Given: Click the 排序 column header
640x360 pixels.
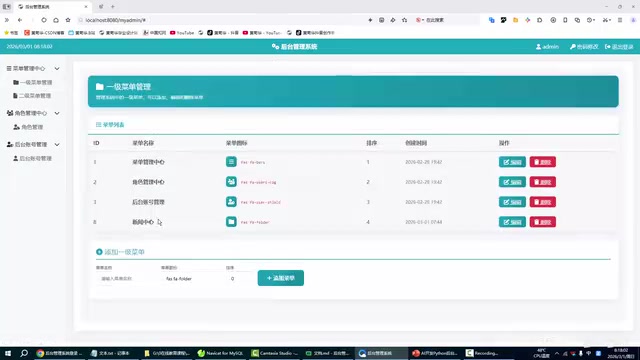Looking at the screenshot, I should 371,143.
